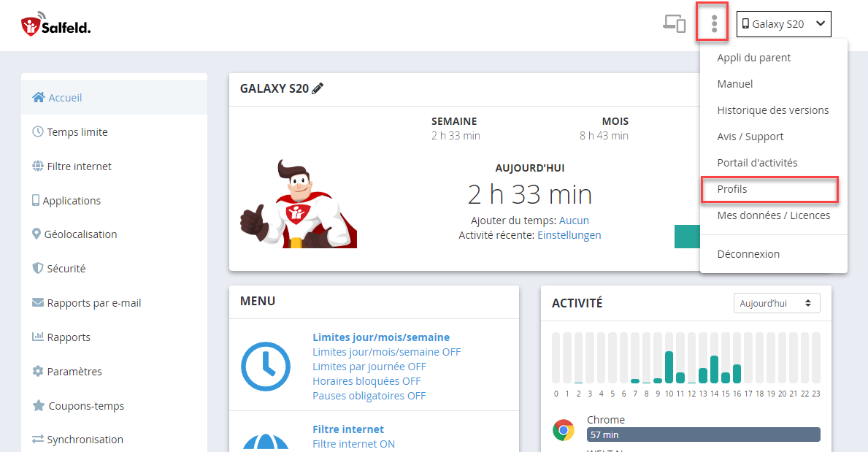The width and height of the screenshot is (868, 452).
Task: Click the Aucun add-time link
Action: point(574,221)
